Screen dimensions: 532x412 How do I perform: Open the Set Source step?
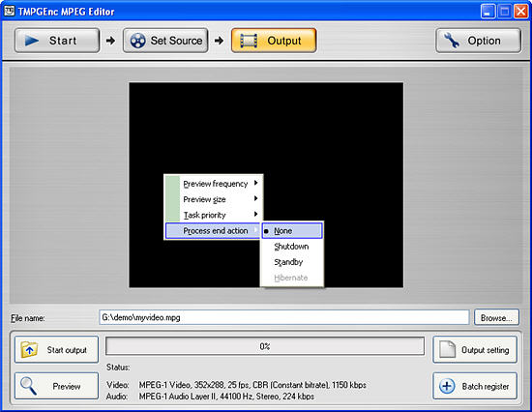pos(165,41)
